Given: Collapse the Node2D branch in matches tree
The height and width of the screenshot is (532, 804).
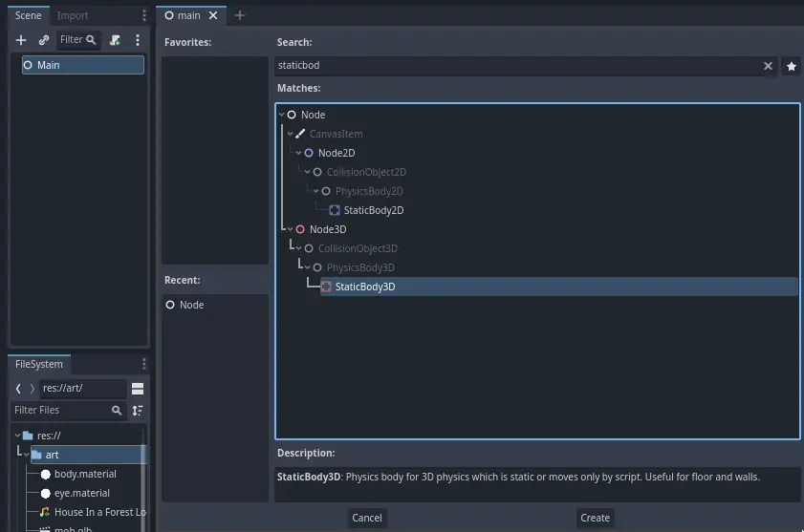Looking at the screenshot, I should coord(298,153).
